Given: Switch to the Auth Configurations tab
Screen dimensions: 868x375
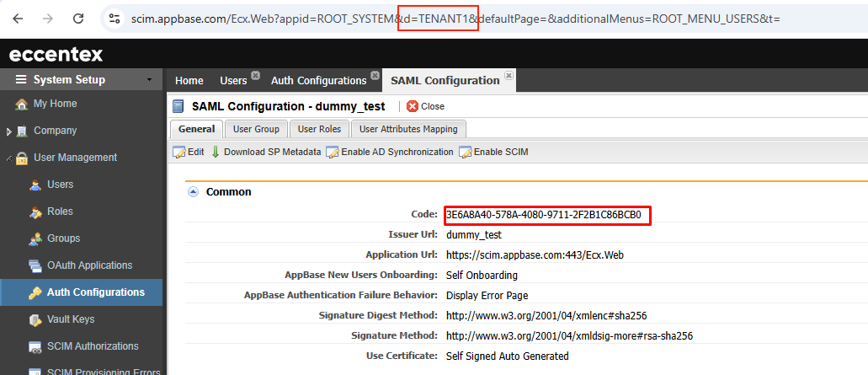Looking at the screenshot, I should (x=318, y=81).
